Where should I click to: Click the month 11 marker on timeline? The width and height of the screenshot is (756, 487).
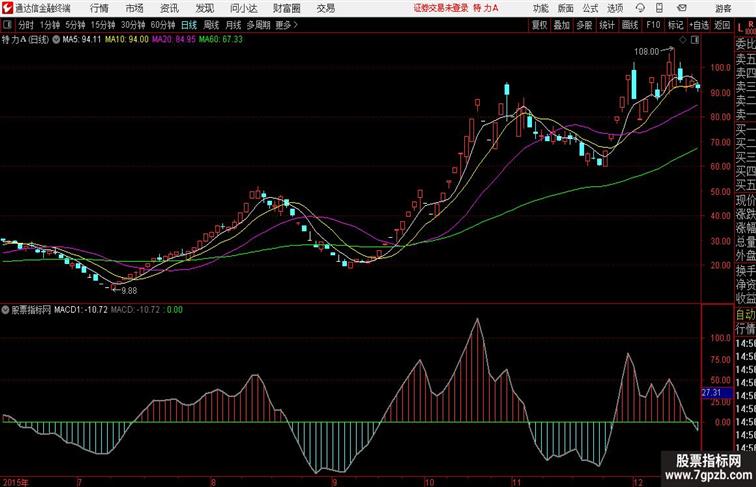[516, 482]
